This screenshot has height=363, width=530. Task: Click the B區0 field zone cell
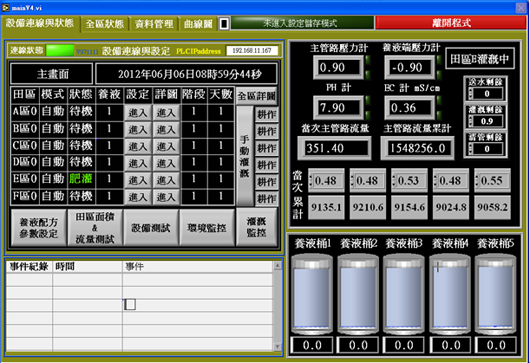pyautogui.click(x=25, y=128)
